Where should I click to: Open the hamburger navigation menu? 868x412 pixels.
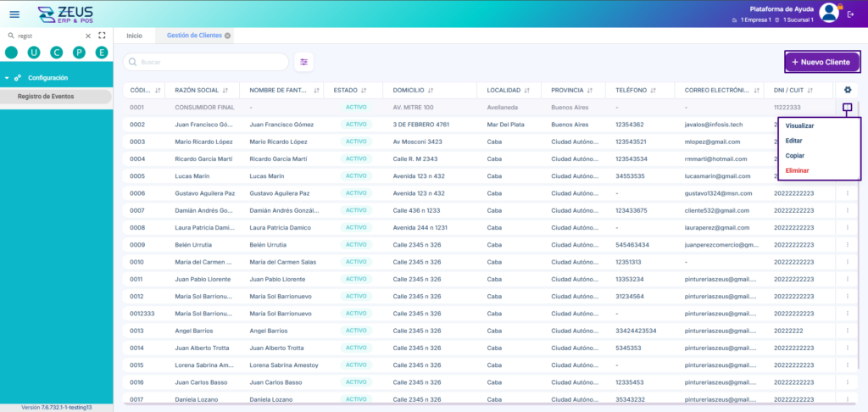(15, 14)
